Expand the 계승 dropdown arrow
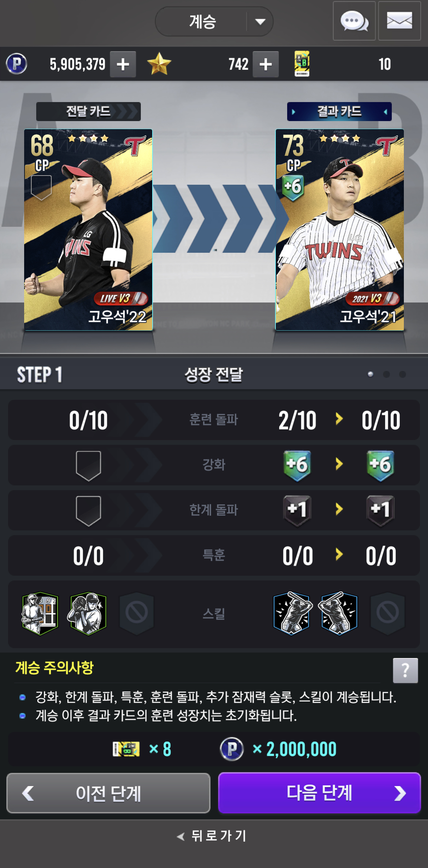Screen dimensions: 428x868 point(260,22)
